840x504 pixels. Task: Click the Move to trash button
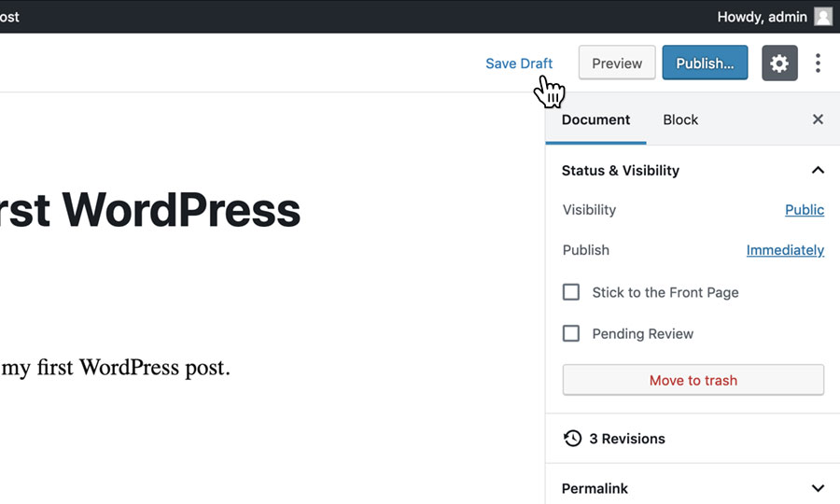pyautogui.click(x=693, y=380)
